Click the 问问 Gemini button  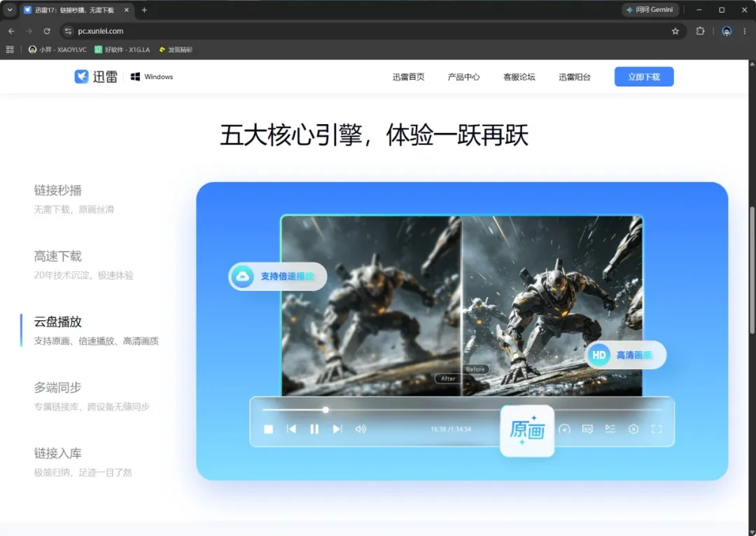(x=650, y=10)
